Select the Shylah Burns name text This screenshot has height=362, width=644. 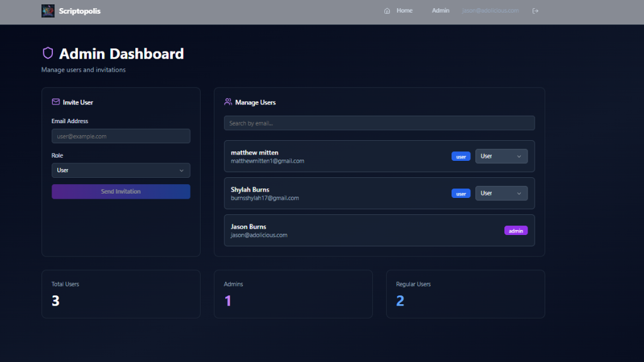pyautogui.click(x=250, y=190)
